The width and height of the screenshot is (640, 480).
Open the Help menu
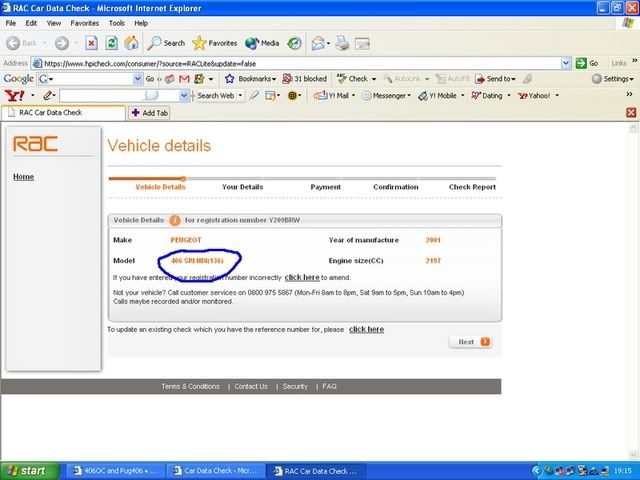(x=141, y=23)
